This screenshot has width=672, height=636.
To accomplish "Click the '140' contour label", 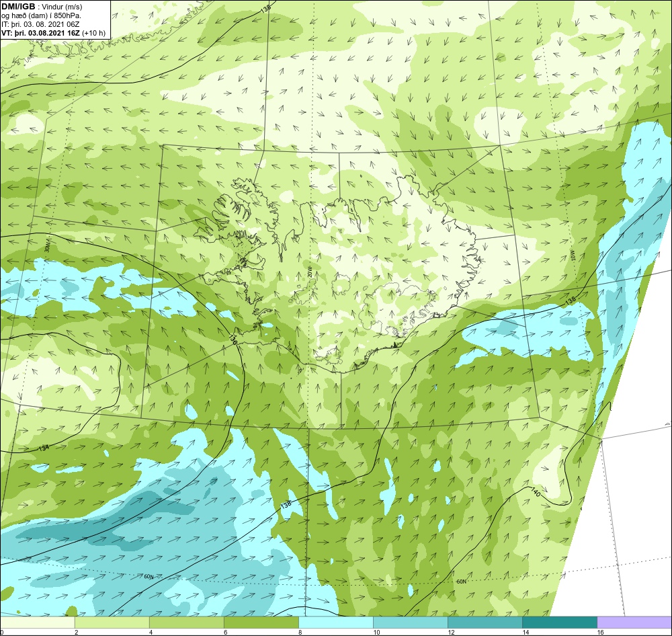I will pyautogui.click(x=536, y=491).
